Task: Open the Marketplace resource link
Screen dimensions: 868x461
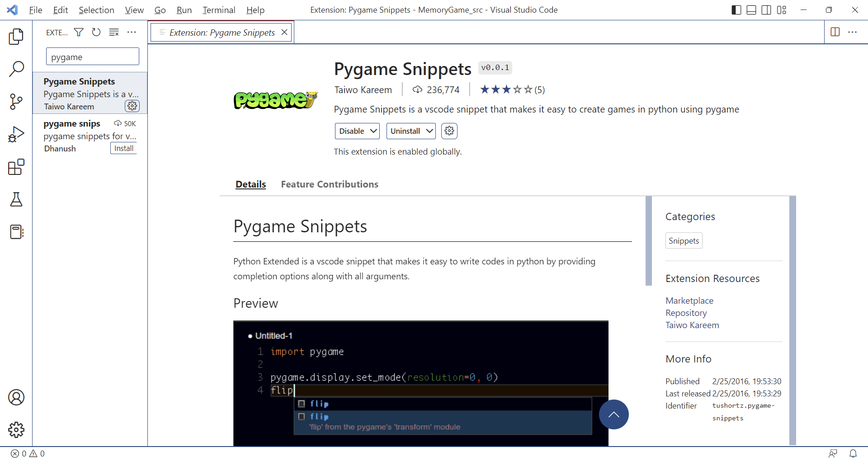Action: 689,301
